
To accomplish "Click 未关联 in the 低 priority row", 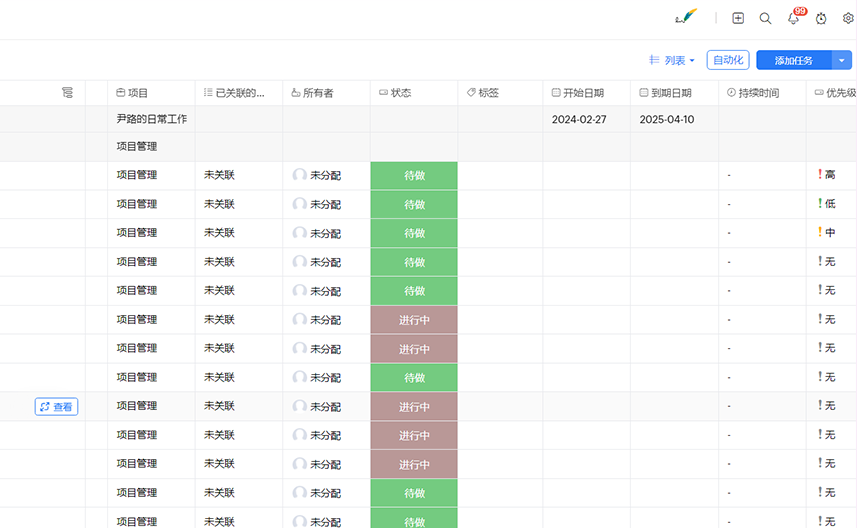I will point(219,204).
